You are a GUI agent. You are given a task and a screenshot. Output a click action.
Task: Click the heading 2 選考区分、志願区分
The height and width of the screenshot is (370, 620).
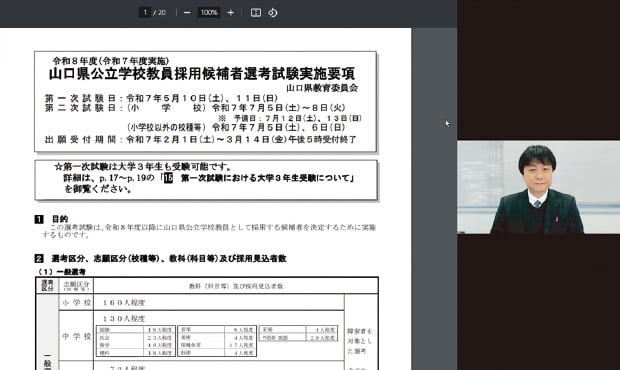click(x=161, y=259)
